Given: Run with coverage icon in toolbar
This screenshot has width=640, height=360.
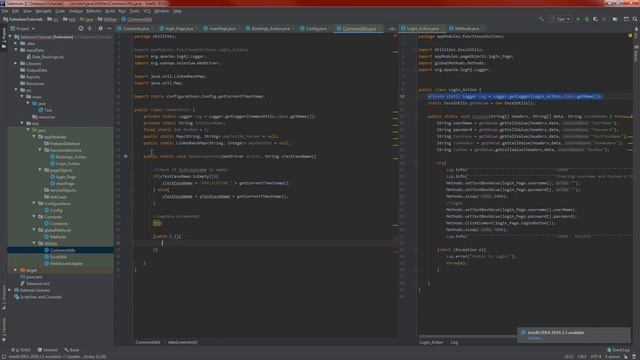Looking at the screenshot, I should pyautogui.click(x=596, y=19).
